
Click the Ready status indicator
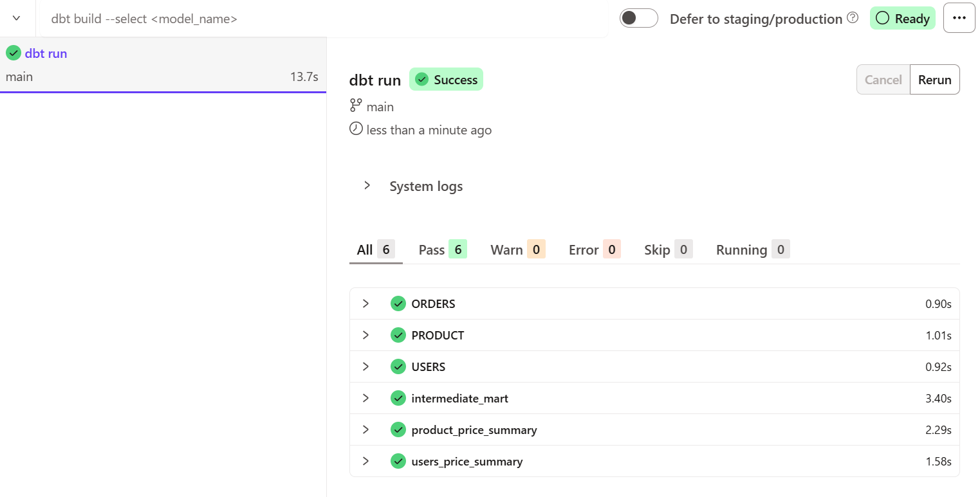point(902,18)
